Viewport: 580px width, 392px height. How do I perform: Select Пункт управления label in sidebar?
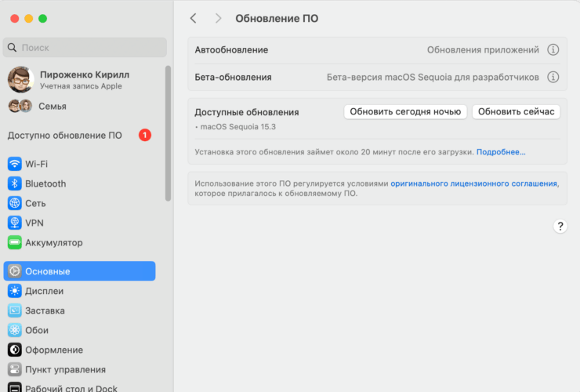coord(66,369)
